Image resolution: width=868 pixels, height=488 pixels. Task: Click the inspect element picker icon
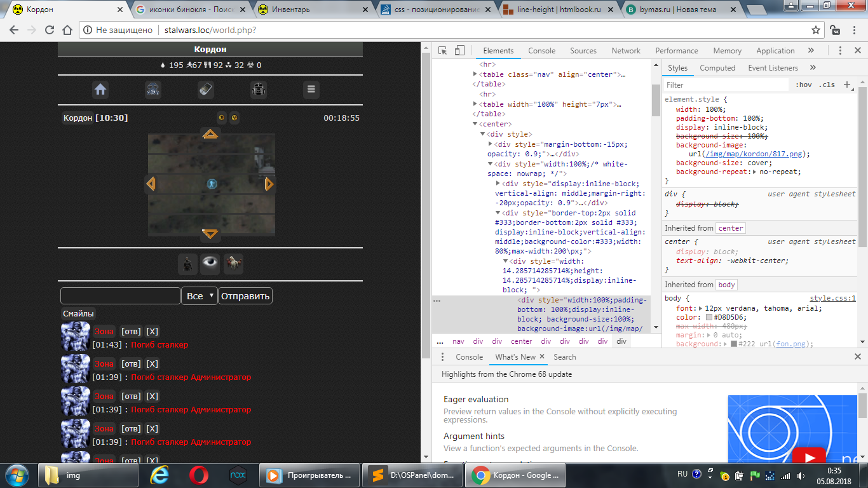(443, 51)
